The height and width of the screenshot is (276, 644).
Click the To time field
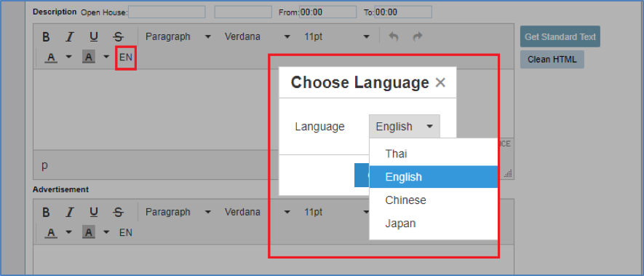tap(403, 12)
